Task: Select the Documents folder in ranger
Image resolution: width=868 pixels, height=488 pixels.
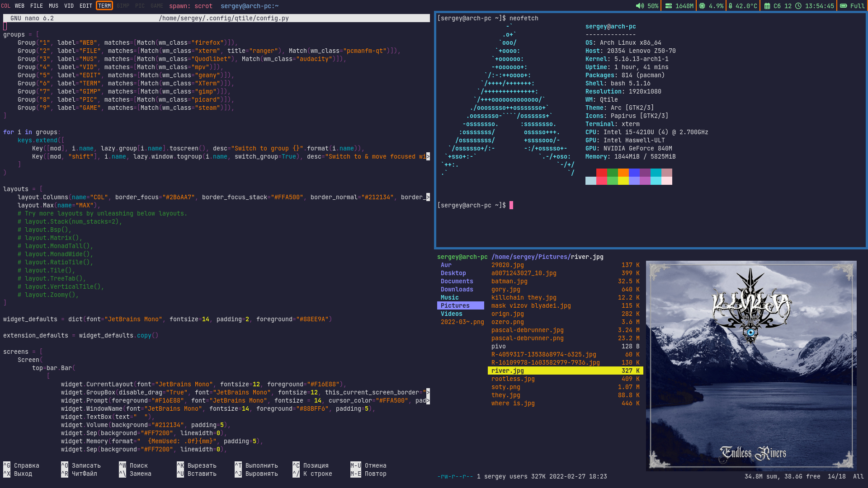Action: point(457,281)
